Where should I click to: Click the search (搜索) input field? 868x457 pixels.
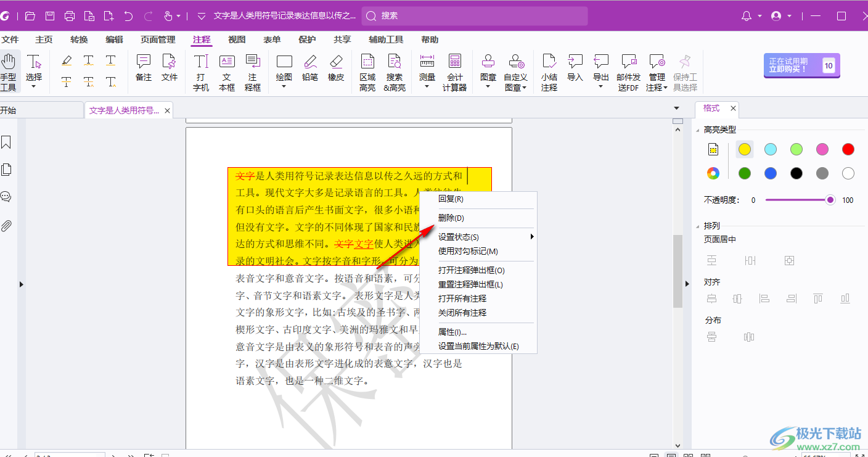click(473, 16)
